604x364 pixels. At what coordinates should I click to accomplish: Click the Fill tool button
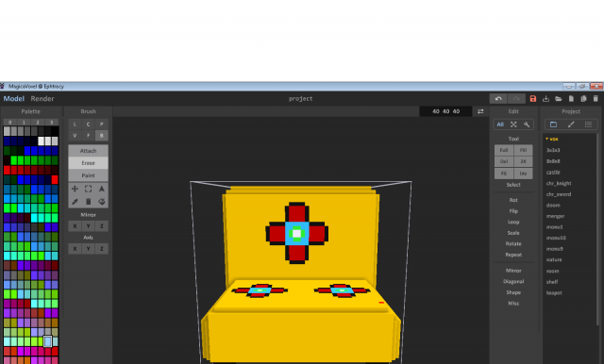(523, 150)
